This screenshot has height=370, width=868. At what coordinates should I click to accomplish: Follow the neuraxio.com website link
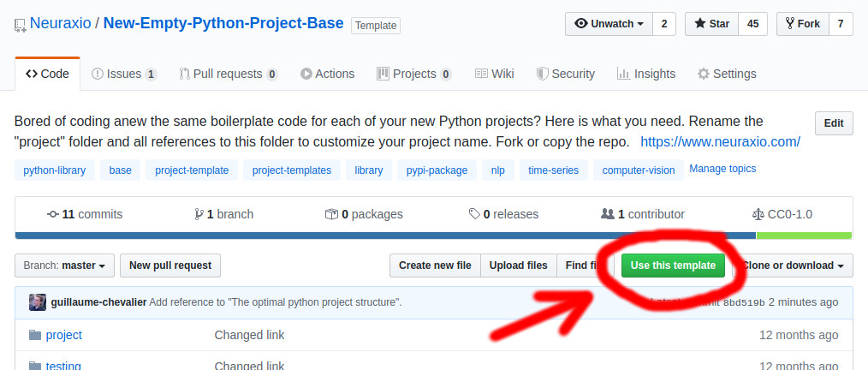coord(720,141)
